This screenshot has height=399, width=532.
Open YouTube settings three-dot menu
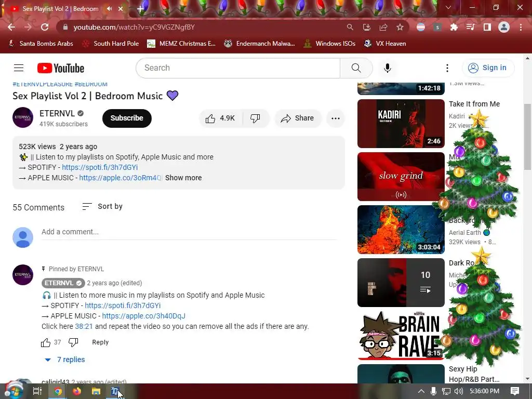click(x=447, y=68)
